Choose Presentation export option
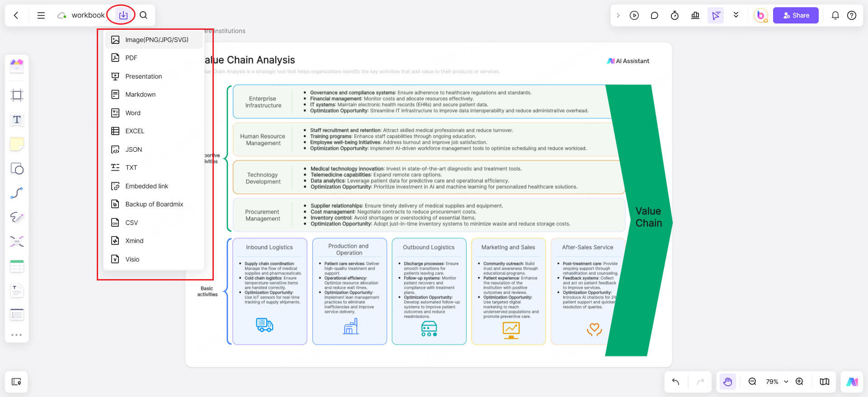This screenshot has width=868, height=397. [x=154, y=76]
